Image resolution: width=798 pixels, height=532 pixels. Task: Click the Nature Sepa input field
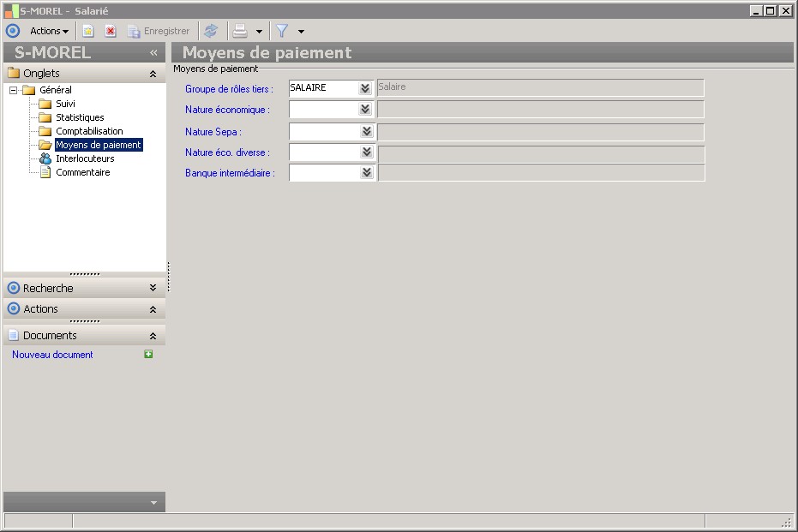[324, 132]
